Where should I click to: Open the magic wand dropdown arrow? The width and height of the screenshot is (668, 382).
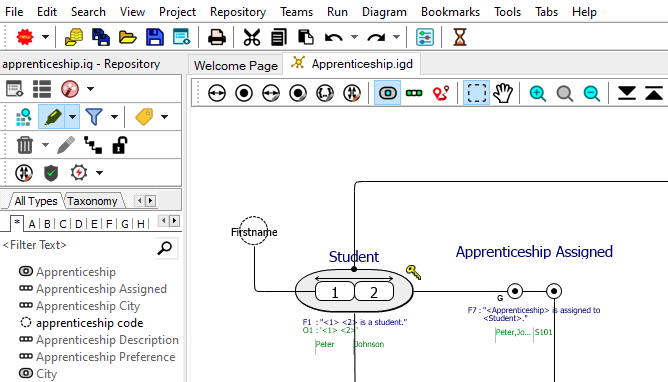point(90,89)
